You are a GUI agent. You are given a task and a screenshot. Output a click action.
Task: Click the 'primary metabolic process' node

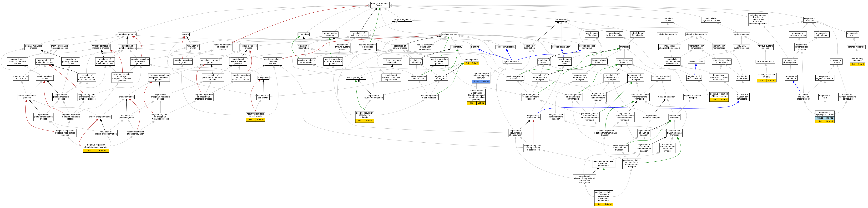point(33,47)
